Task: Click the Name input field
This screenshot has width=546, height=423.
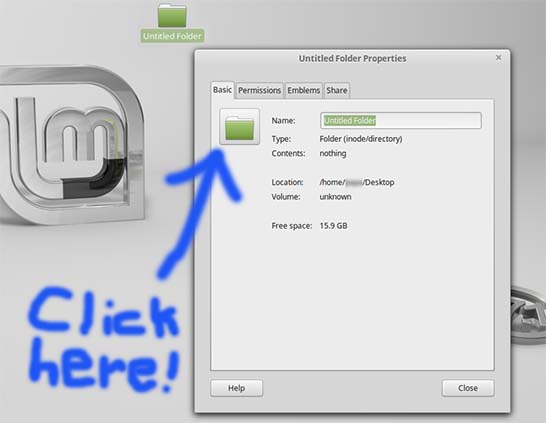Action: [x=401, y=120]
